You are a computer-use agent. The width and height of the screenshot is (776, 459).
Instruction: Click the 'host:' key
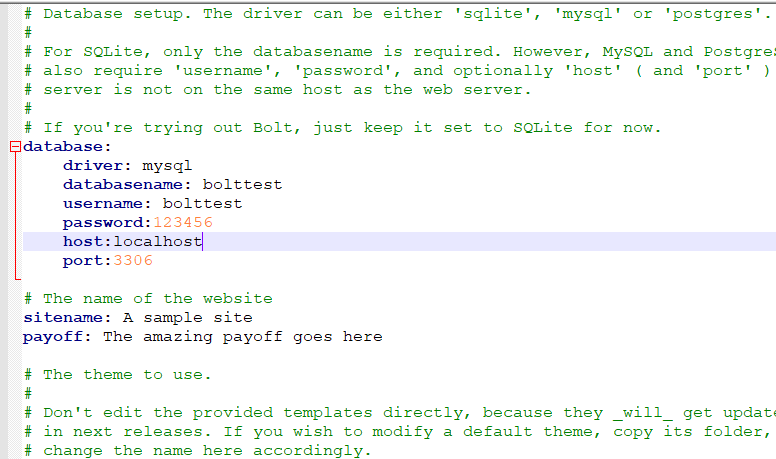[x=87, y=242]
